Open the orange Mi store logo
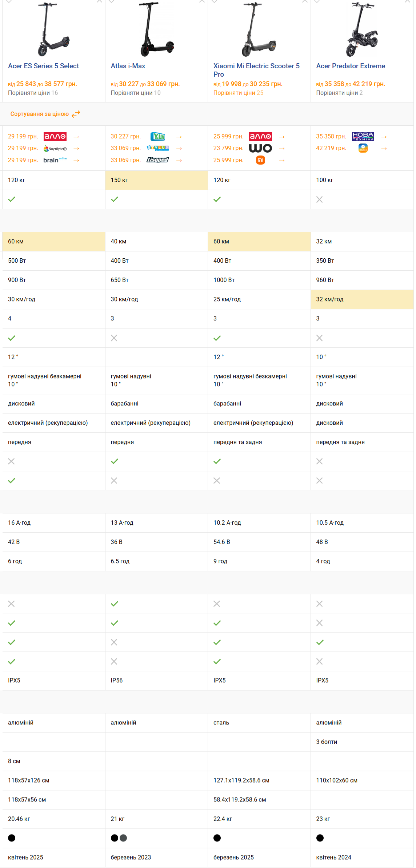416x868 pixels. pyautogui.click(x=260, y=160)
